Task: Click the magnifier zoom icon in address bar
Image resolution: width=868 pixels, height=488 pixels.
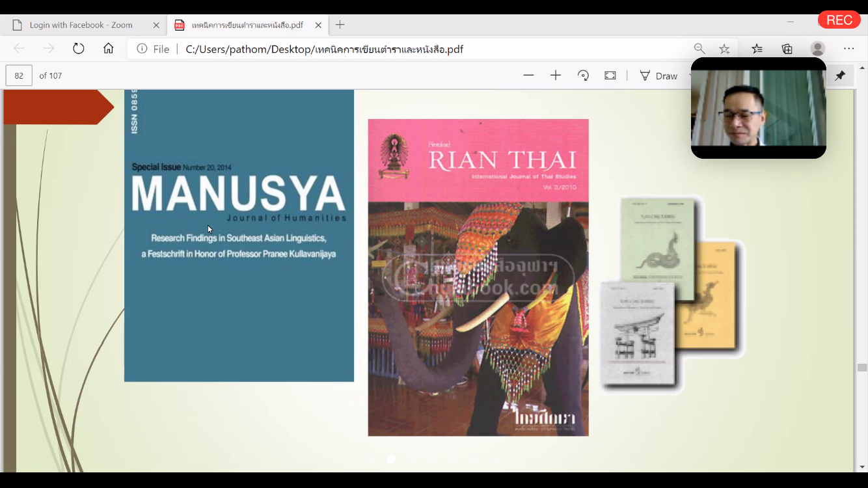Action: pyautogui.click(x=699, y=49)
